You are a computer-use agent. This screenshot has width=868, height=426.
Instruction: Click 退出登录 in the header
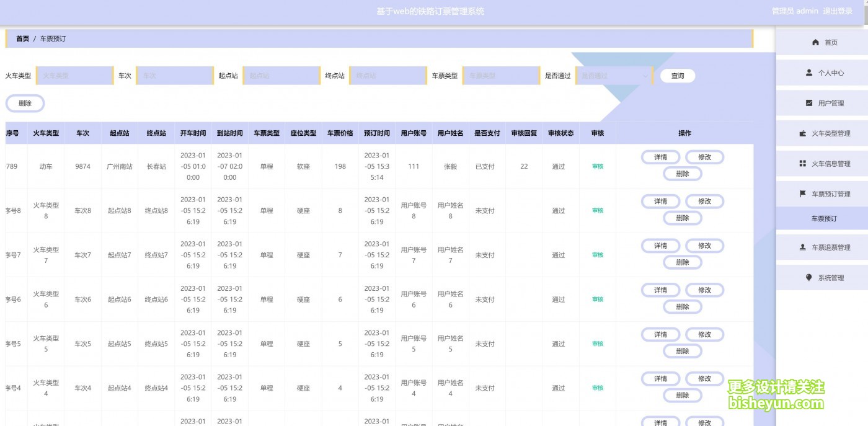point(838,11)
